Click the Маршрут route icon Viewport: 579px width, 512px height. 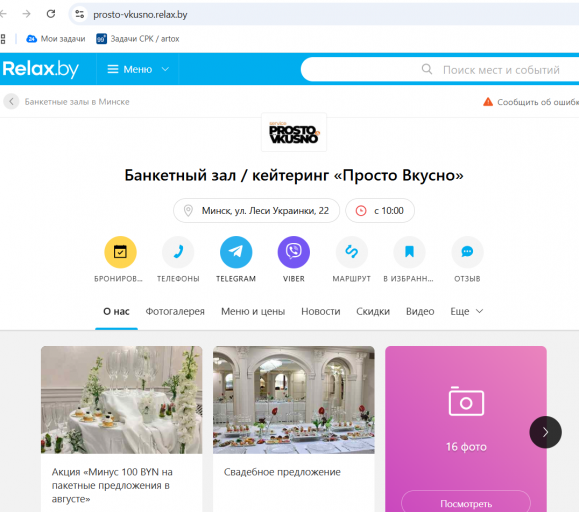352,252
